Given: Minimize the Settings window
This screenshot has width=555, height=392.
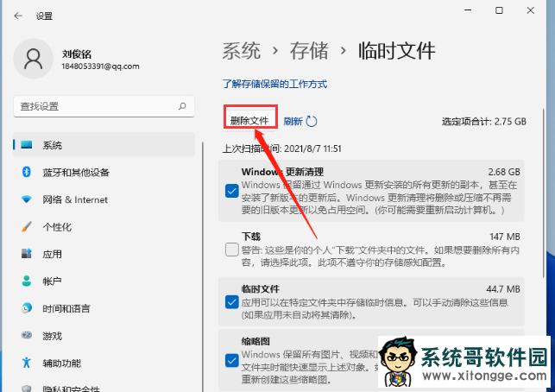Looking at the screenshot, I should point(468,10).
